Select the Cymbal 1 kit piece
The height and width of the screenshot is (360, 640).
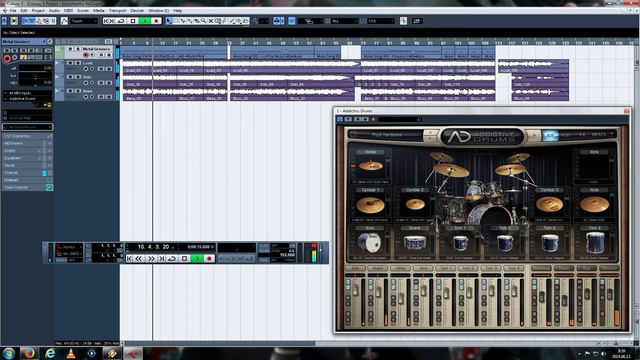[x=370, y=204]
